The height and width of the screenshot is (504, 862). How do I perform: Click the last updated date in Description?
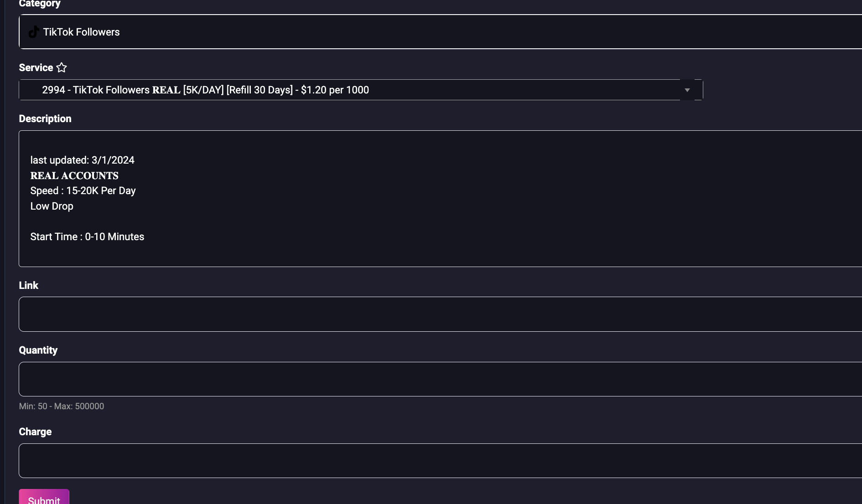click(82, 160)
